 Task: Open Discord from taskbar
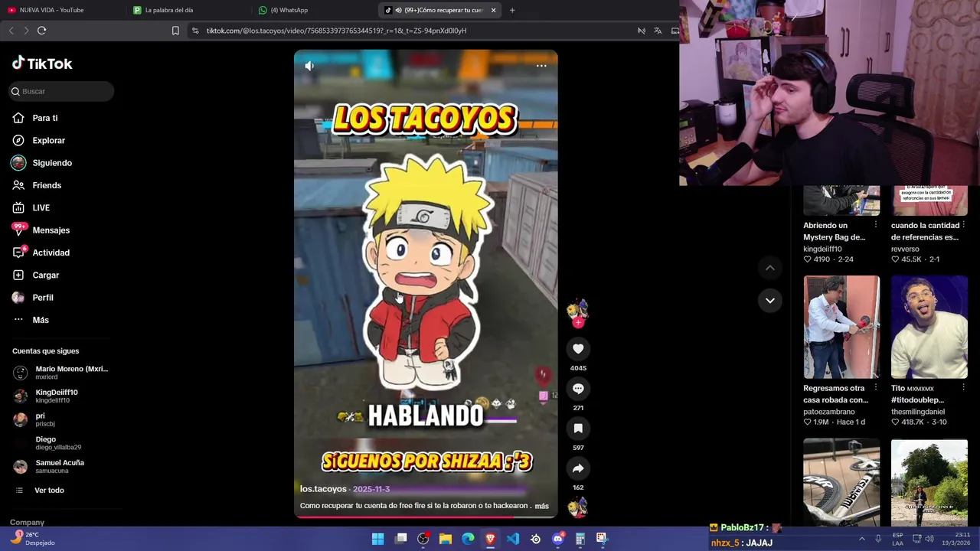[558, 539]
